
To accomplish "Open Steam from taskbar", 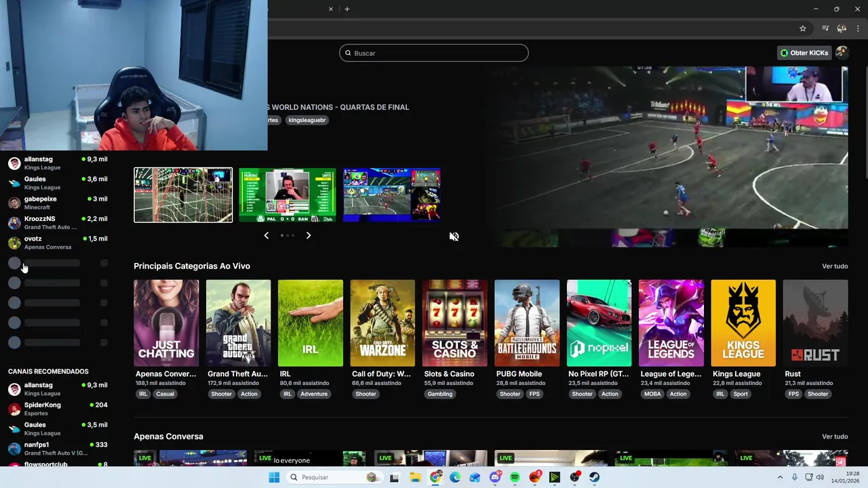I will pyautogui.click(x=595, y=477).
